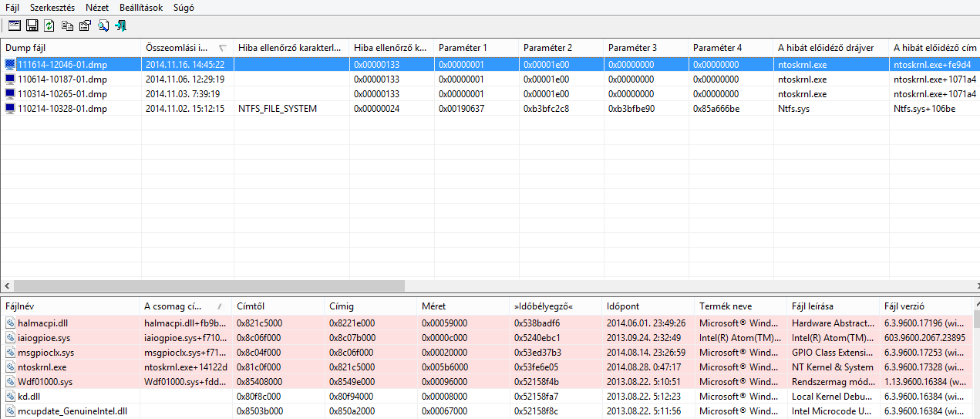Click the Copy selected items toolbar icon
Viewport: 980px width, 419px height.
coord(68,25)
